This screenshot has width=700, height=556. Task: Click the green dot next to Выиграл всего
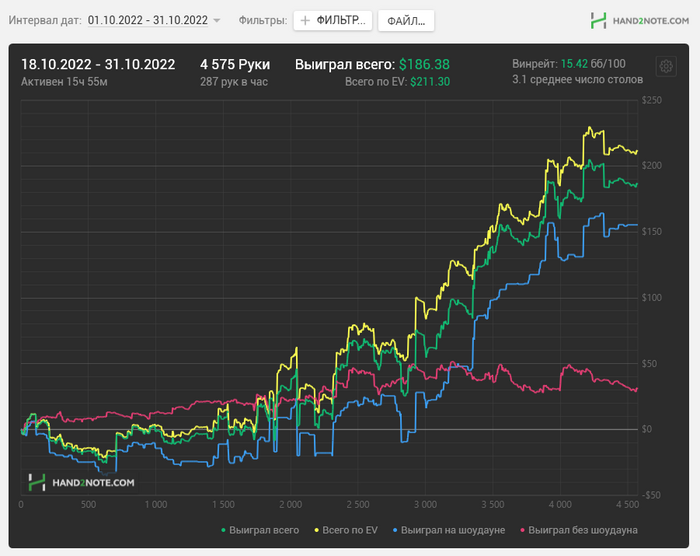point(223,530)
